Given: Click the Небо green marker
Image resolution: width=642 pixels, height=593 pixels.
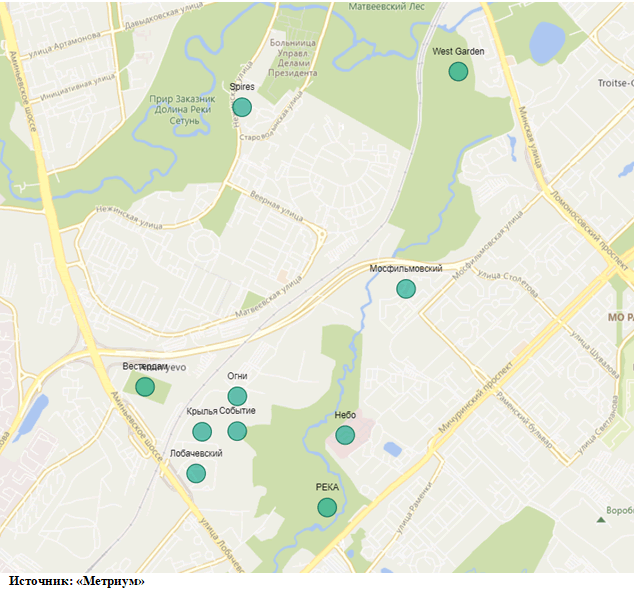Looking at the screenshot, I should point(345,435).
